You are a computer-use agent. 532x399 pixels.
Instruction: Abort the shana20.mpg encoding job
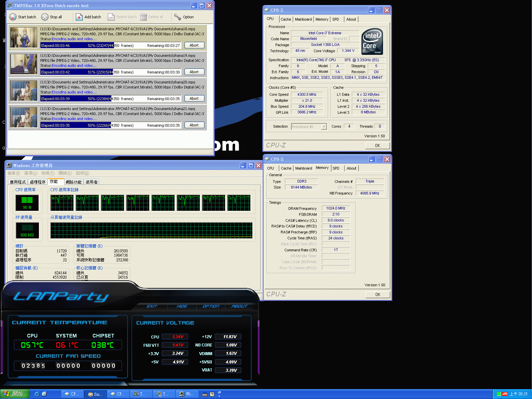(x=194, y=98)
